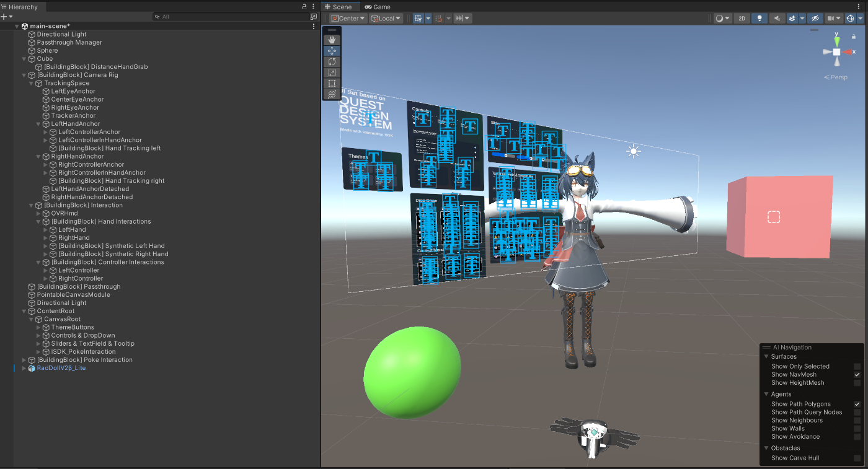The width and height of the screenshot is (868, 469).
Task: Open the Scene view options menu
Action: point(859,6)
